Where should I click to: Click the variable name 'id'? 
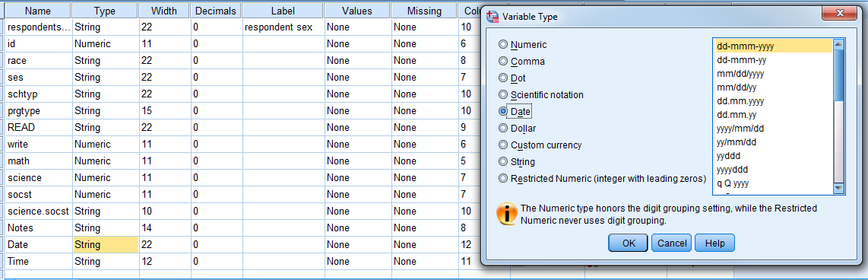point(11,44)
